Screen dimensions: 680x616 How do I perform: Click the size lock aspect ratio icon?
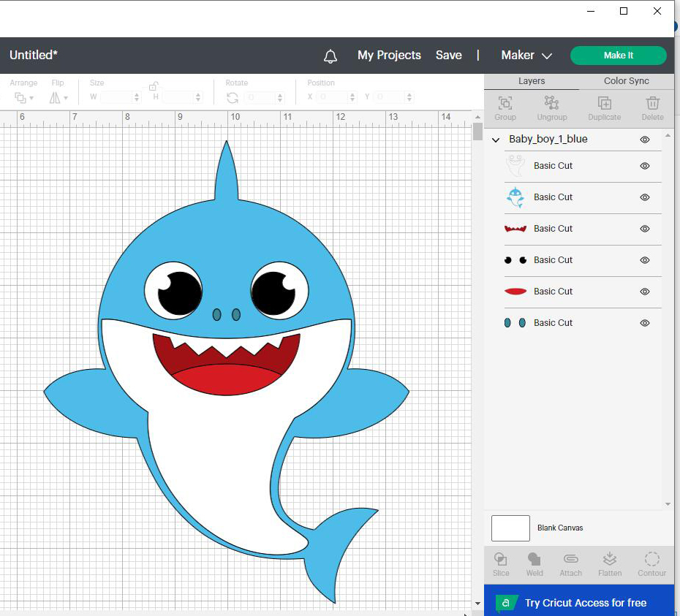[x=154, y=85]
